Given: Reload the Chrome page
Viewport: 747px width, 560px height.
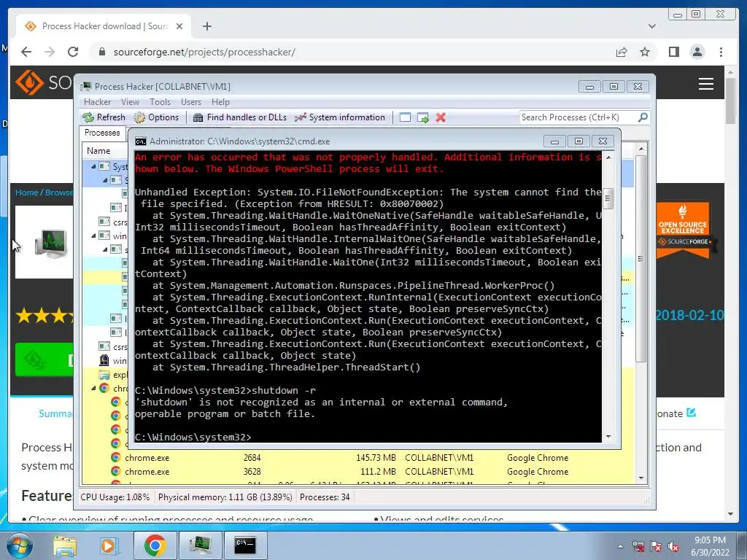Looking at the screenshot, I should click(x=73, y=52).
